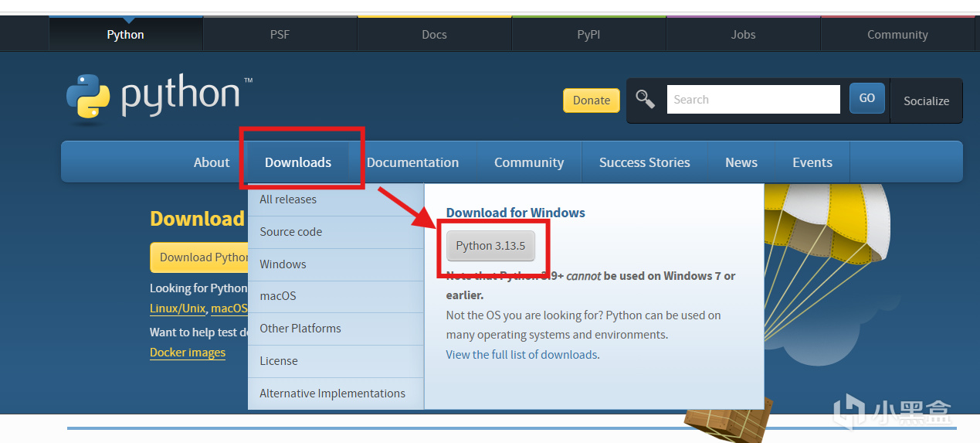Open the News menu
This screenshot has width=980, height=443.
[741, 162]
